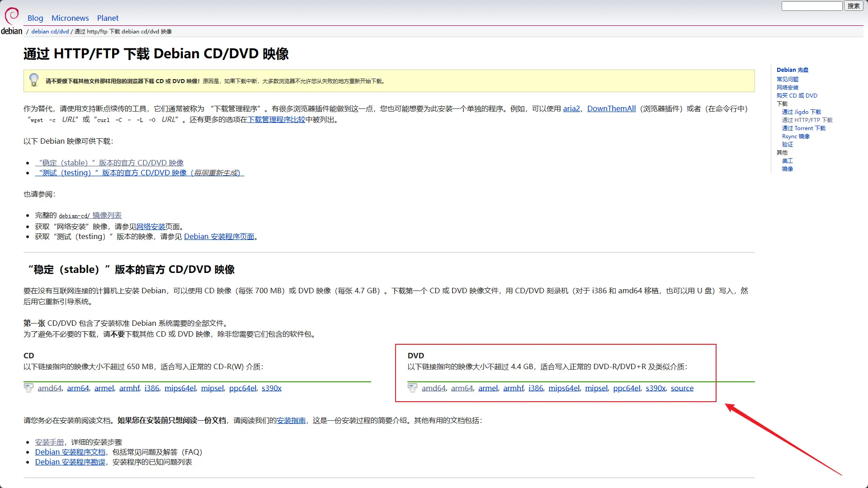Select the DVD s390x link
868x488 pixels.
(x=656, y=388)
